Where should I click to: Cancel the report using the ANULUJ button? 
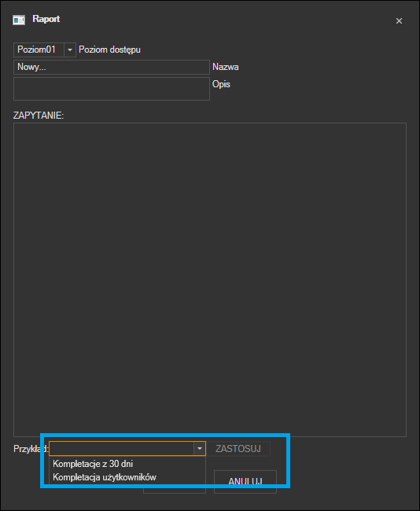[x=245, y=482]
